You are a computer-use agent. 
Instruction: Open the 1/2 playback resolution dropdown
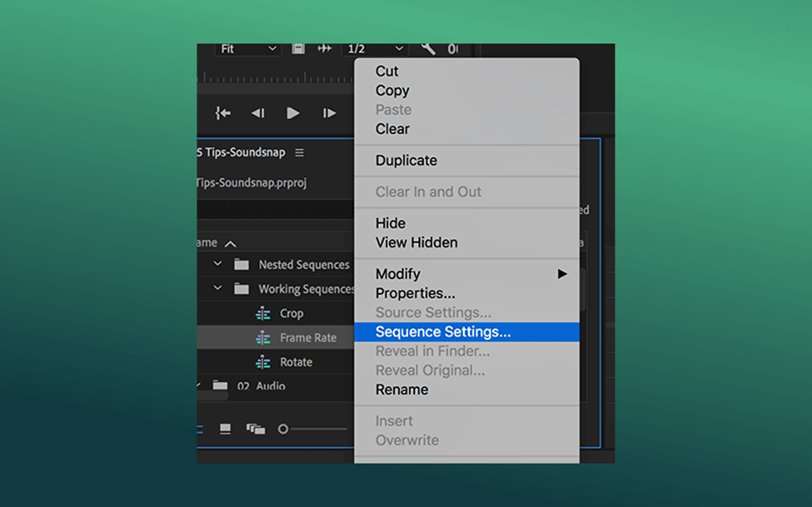coord(375,48)
